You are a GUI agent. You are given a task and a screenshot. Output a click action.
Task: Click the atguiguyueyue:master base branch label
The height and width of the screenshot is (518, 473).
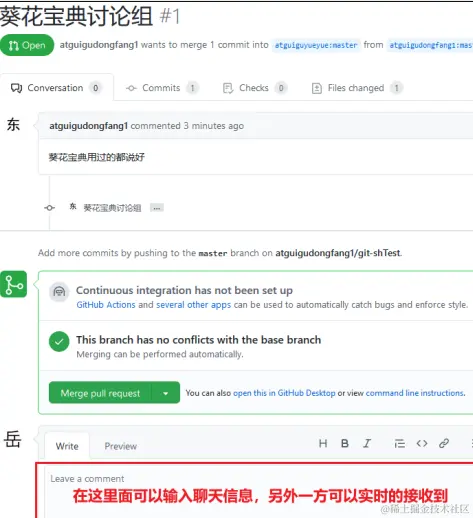(316, 45)
